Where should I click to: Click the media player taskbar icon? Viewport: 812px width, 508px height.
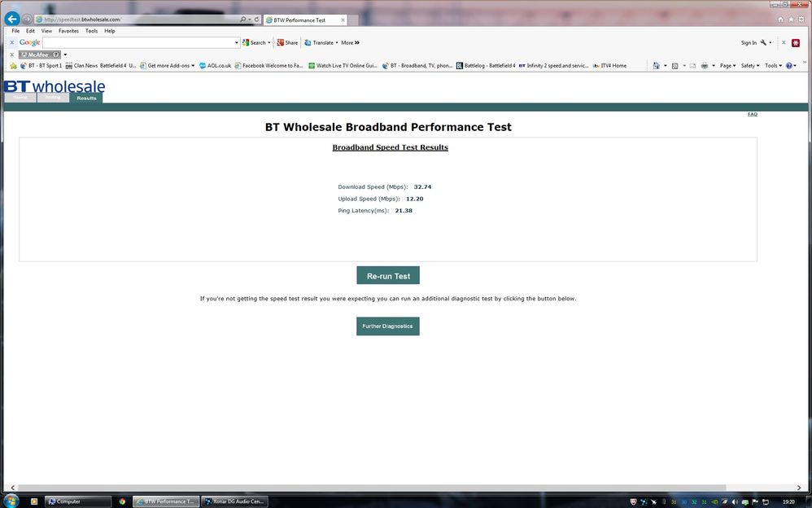point(34,501)
